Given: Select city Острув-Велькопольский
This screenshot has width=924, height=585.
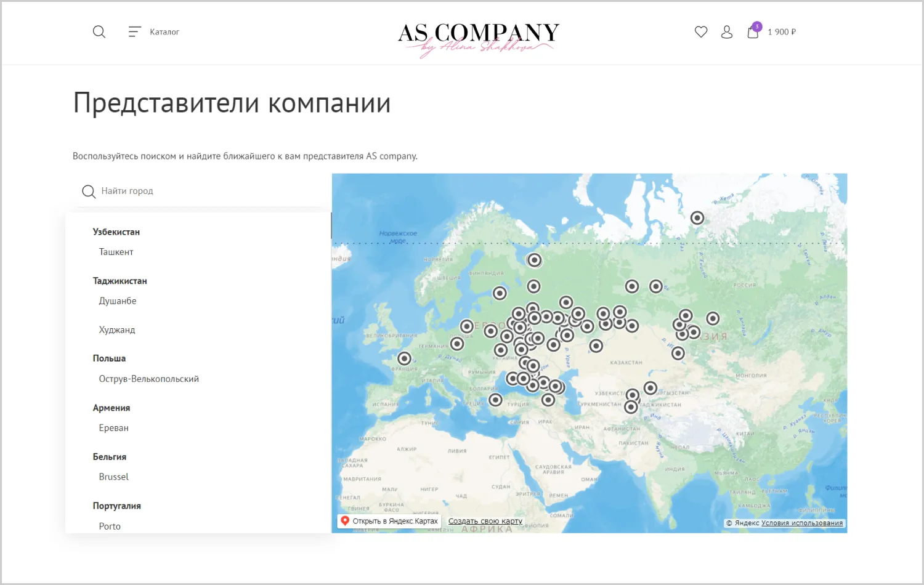Looking at the screenshot, I should (x=149, y=379).
